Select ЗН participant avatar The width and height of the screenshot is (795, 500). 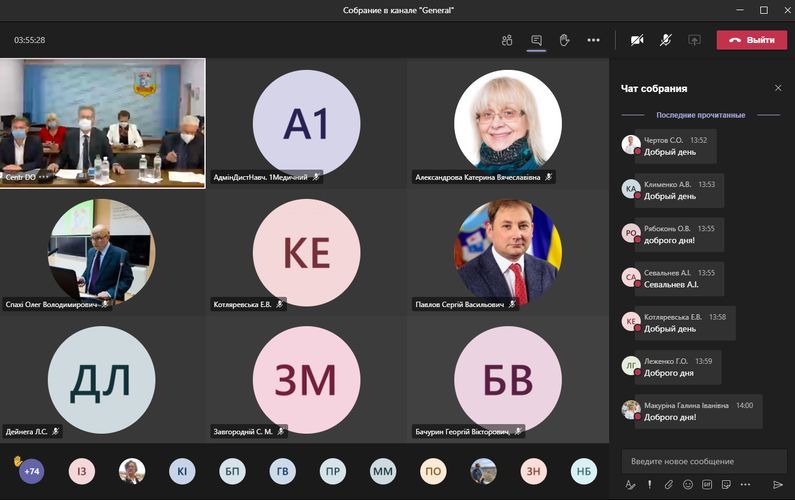pyautogui.click(x=533, y=471)
